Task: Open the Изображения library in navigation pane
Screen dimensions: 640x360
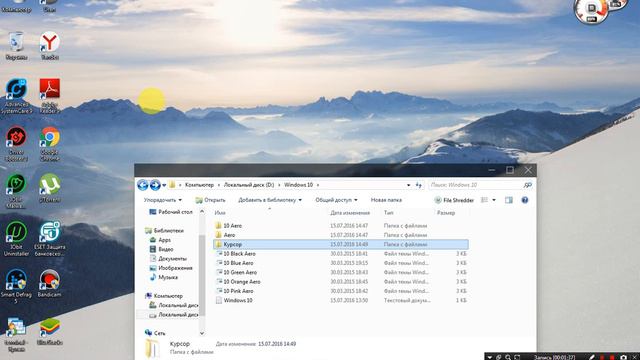Action: point(171,268)
